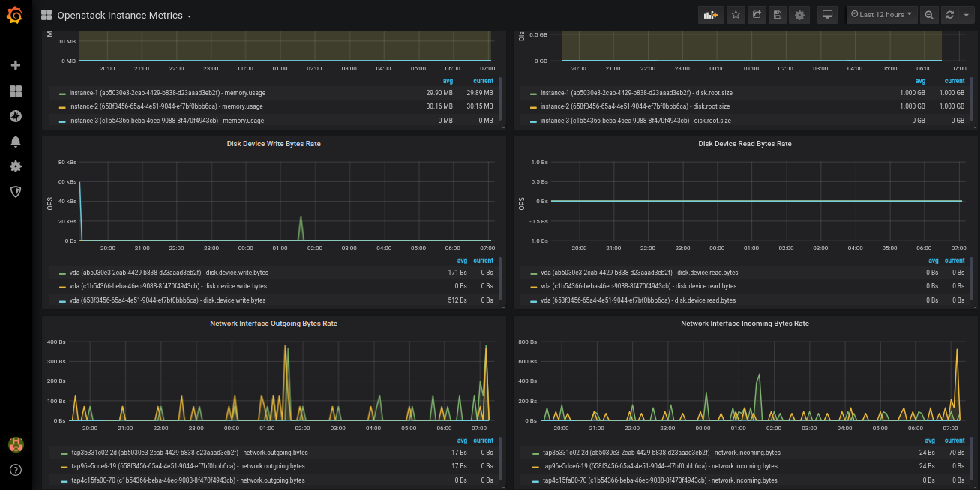This screenshot has height=490, width=980.
Task: Open Openstack Instance Metrics dashboard dropdown
Action: [124, 15]
